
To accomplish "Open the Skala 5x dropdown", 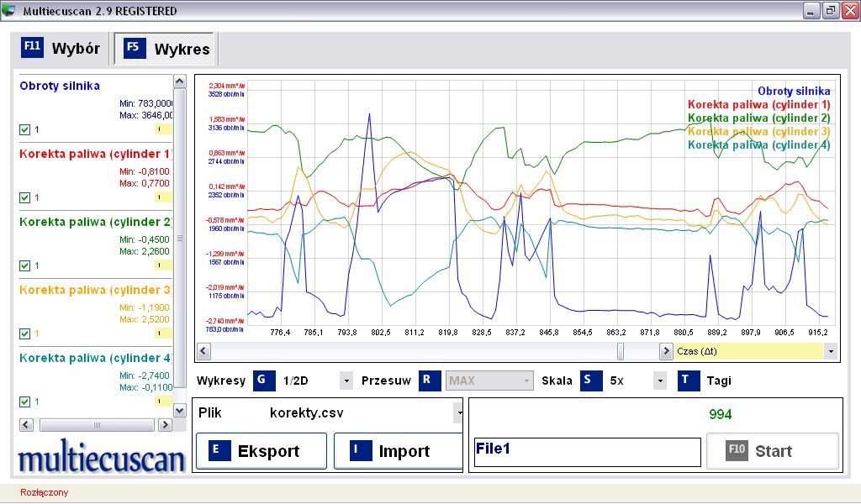I will (660, 381).
